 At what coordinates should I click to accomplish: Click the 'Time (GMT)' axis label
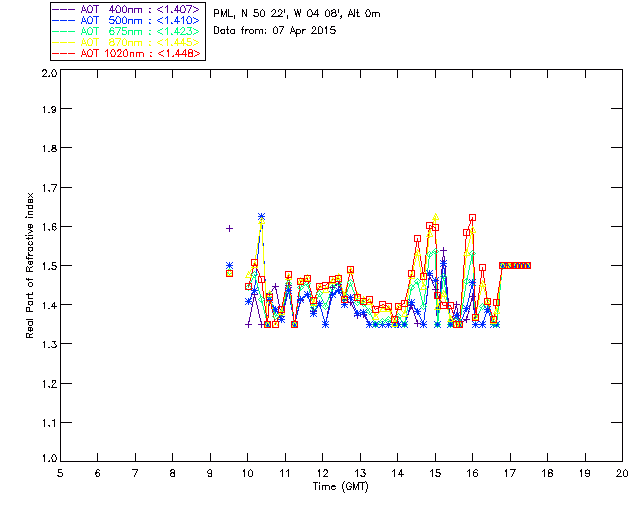[340, 486]
